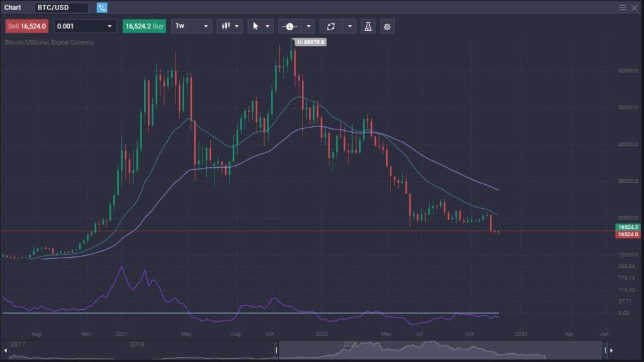Viewport: 644px width, 362px height.
Task: Click the 40000.0 price axis label
Action: [628, 144]
